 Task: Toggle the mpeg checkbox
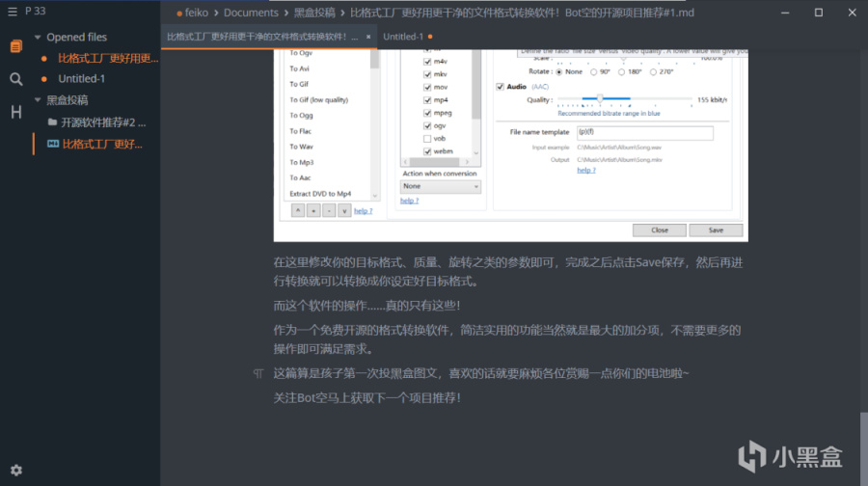click(x=427, y=113)
